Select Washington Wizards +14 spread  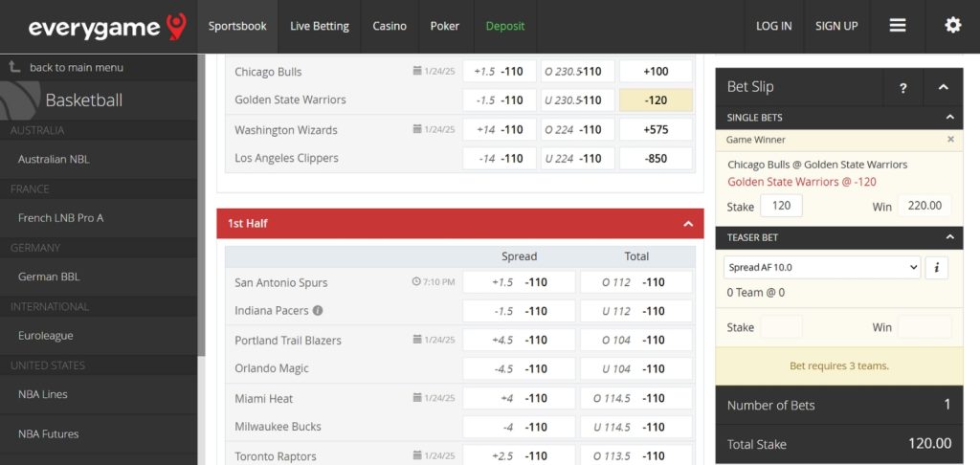tap(500, 129)
